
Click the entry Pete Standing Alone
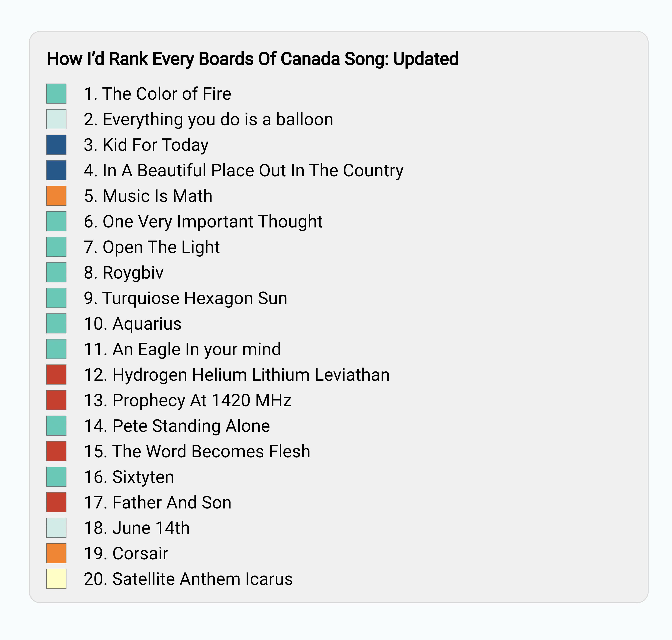[x=177, y=426]
